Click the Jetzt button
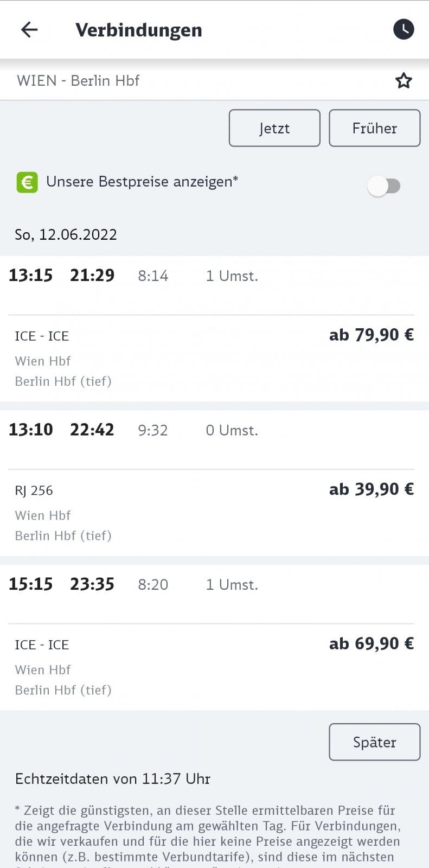429x868 pixels. click(x=274, y=128)
